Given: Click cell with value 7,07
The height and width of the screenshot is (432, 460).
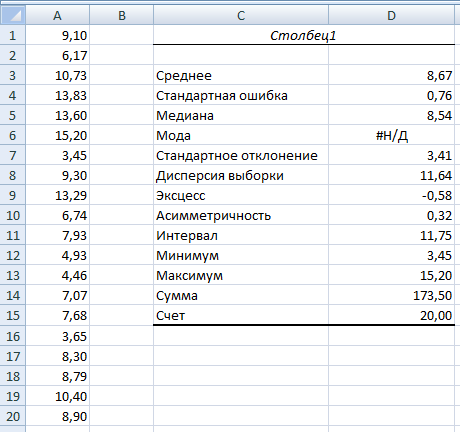Looking at the screenshot, I should tap(57, 295).
